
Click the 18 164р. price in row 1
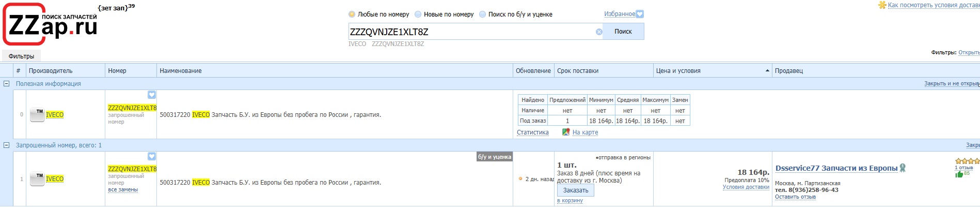tap(753, 172)
